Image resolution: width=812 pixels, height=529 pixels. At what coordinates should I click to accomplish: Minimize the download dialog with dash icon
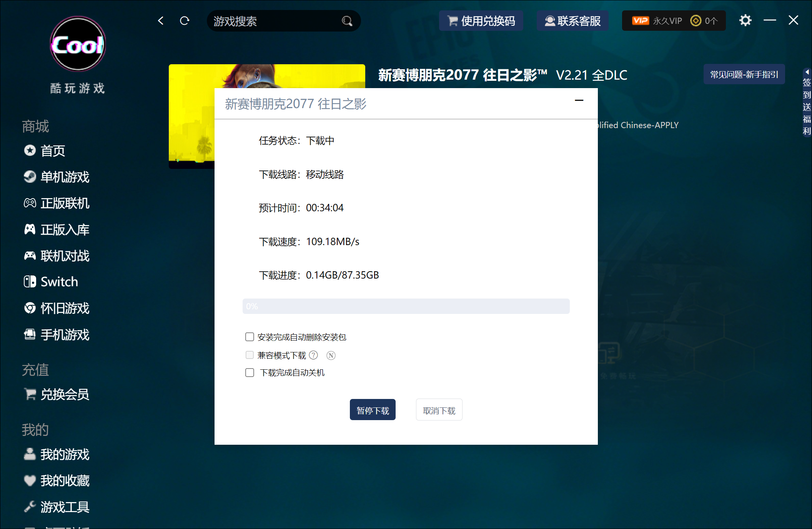point(579,100)
